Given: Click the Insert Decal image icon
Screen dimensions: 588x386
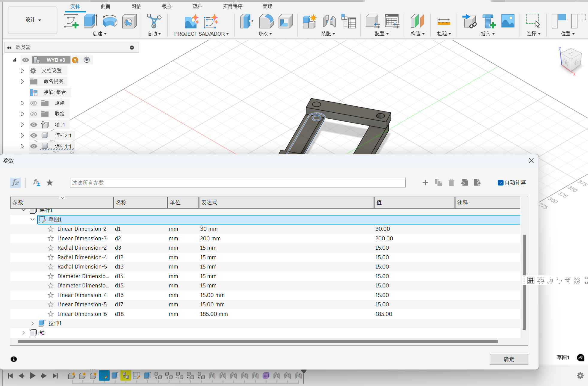Looking at the screenshot, I should (x=508, y=21).
